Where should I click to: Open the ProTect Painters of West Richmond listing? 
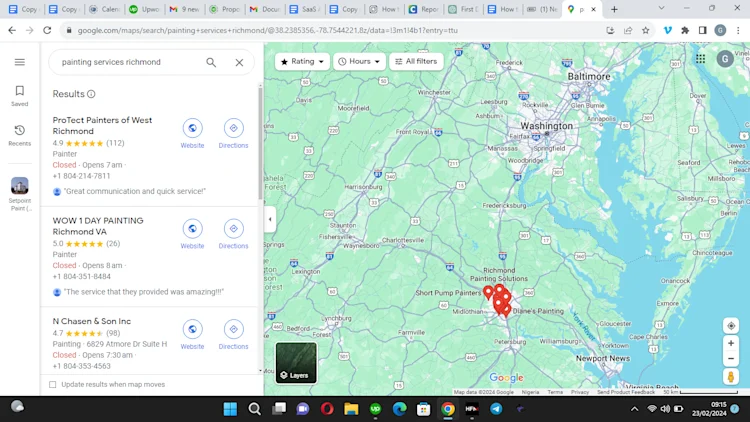point(102,125)
